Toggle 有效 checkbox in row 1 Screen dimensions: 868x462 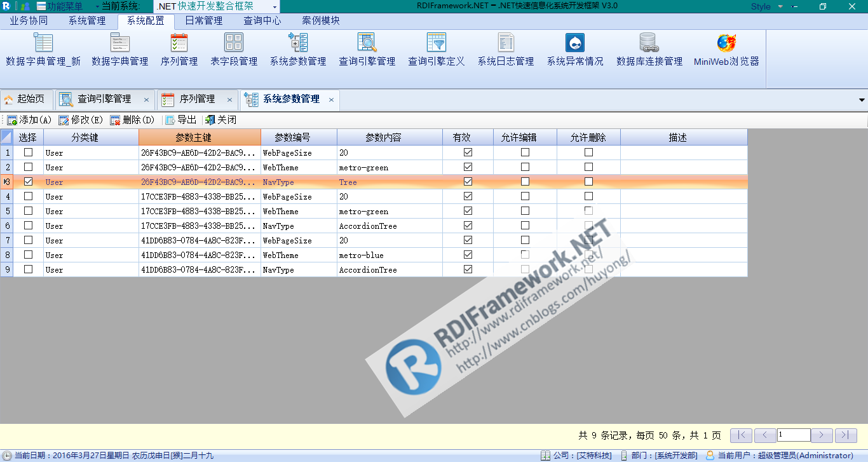point(468,153)
